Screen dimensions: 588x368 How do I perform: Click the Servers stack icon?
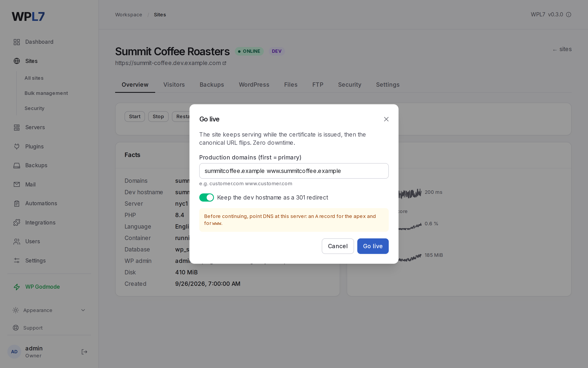coord(17,127)
